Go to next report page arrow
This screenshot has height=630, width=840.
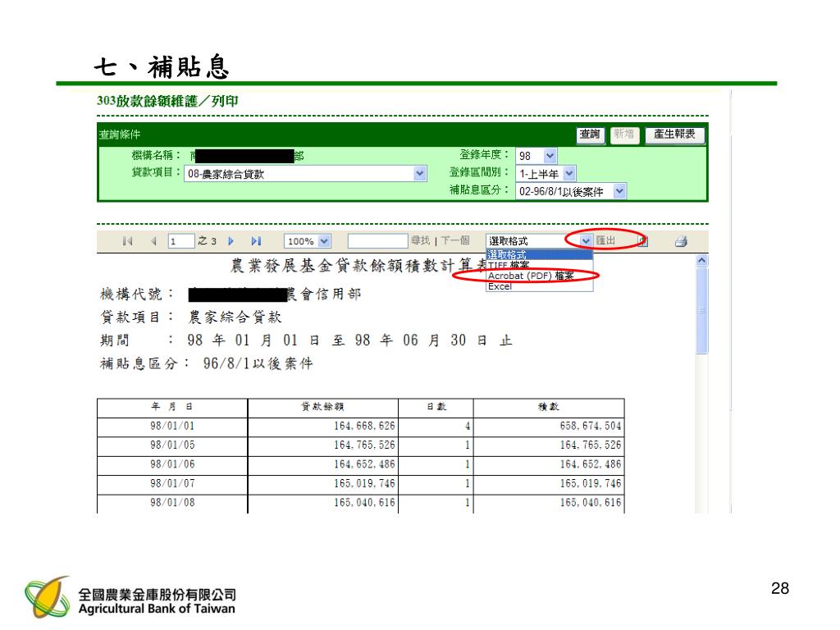pos(231,241)
